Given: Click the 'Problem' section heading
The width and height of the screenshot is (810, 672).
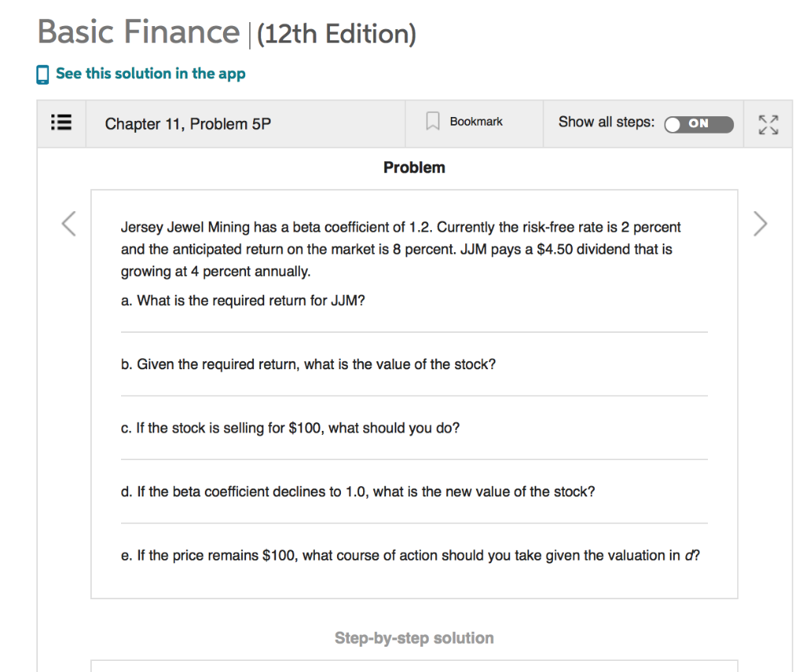Looking at the screenshot, I should click(x=414, y=168).
